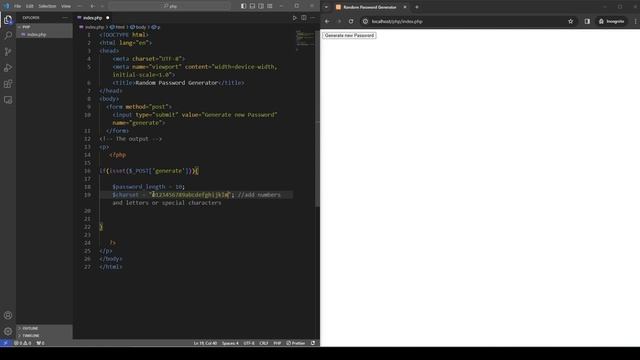Open Run and Debug view
The height and width of the screenshot is (360, 640).
click(x=8, y=68)
